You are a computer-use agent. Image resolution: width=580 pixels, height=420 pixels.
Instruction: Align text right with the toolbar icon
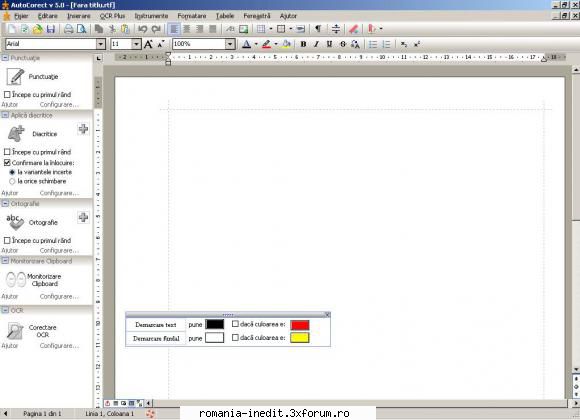(200, 29)
